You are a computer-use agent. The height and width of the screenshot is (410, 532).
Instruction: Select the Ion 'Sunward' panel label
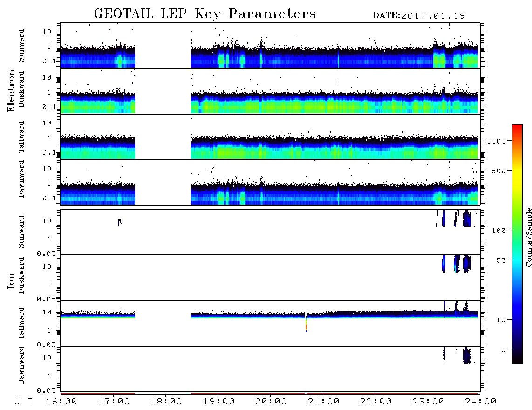pyautogui.click(x=21, y=232)
